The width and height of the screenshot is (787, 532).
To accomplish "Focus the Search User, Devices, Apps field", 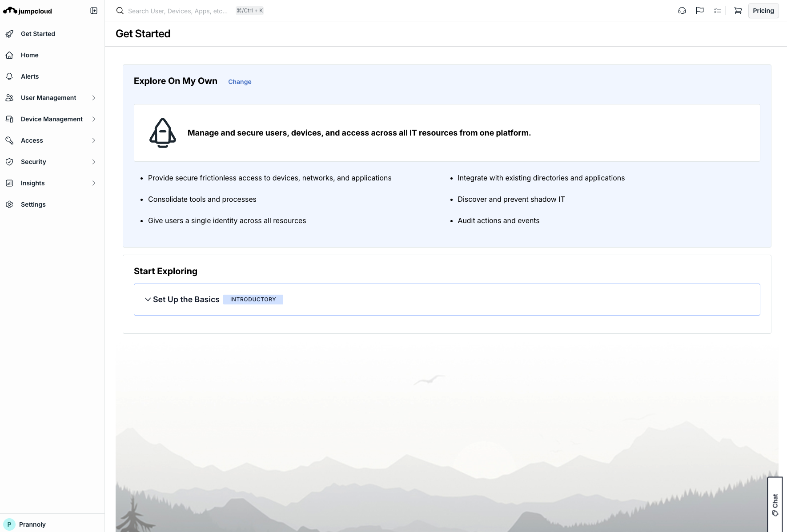I will click(178, 11).
